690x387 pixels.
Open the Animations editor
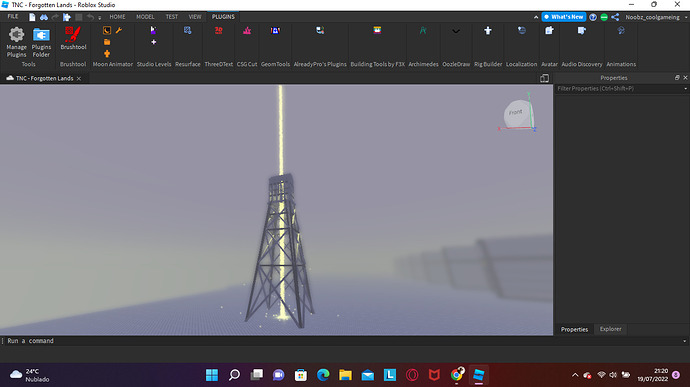point(621,30)
